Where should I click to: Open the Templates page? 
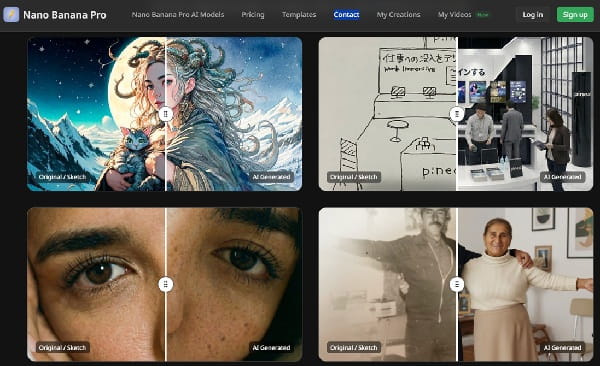tap(299, 15)
